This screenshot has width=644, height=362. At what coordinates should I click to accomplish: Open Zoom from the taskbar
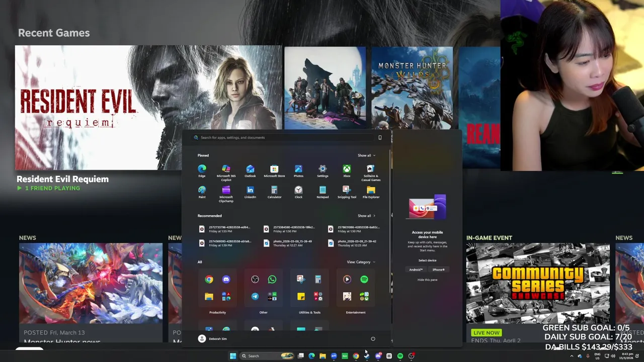(334, 356)
